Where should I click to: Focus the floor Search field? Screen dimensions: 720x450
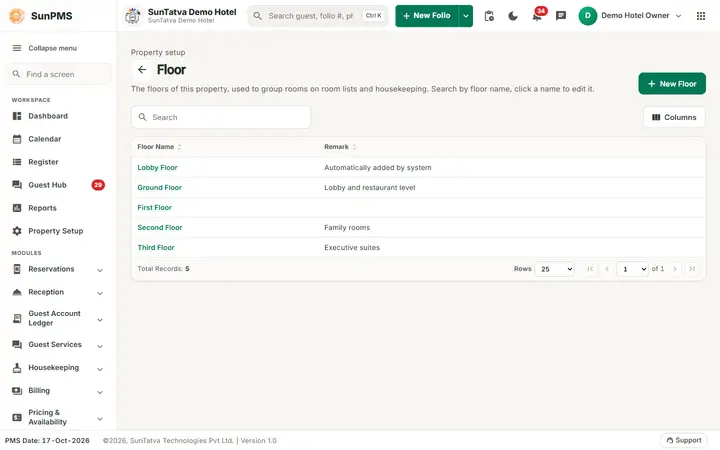(x=221, y=117)
